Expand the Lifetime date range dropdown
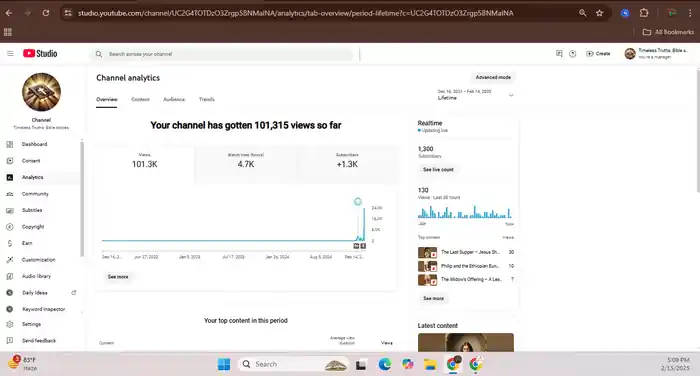This screenshot has height=376, width=700. pos(476,95)
